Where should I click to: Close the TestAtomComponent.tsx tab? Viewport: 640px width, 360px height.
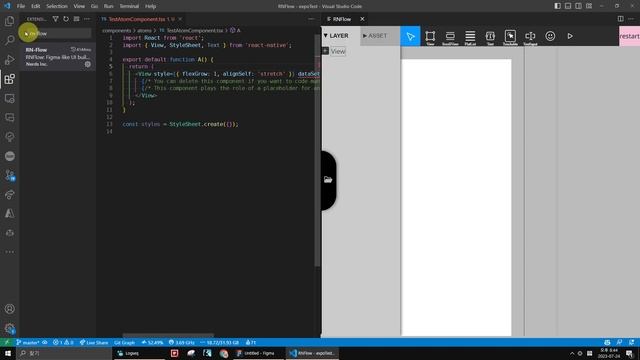(x=180, y=19)
